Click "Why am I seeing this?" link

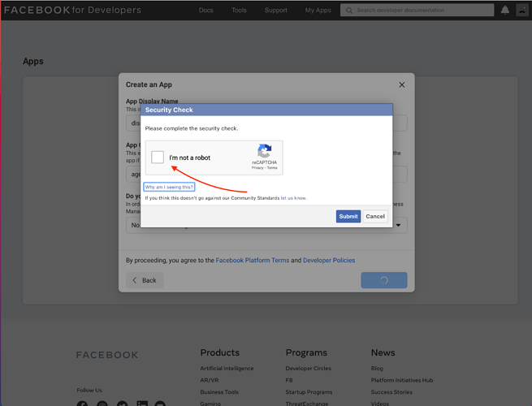pos(169,187)
